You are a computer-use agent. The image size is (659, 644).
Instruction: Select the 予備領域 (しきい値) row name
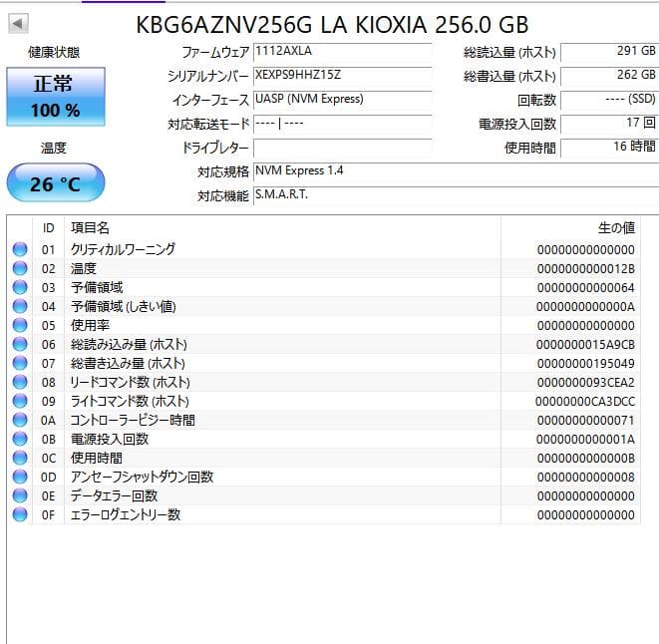point(124,306)
